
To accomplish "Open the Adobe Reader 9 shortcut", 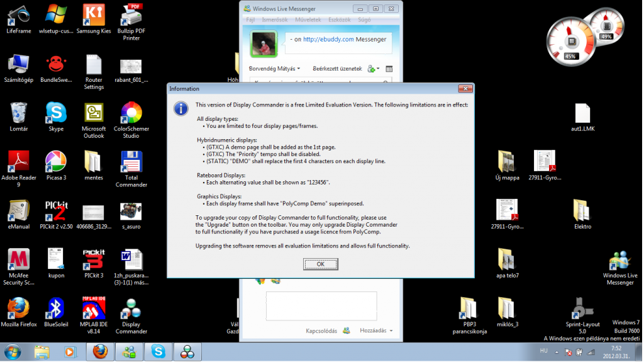I will tap(18, 169).
